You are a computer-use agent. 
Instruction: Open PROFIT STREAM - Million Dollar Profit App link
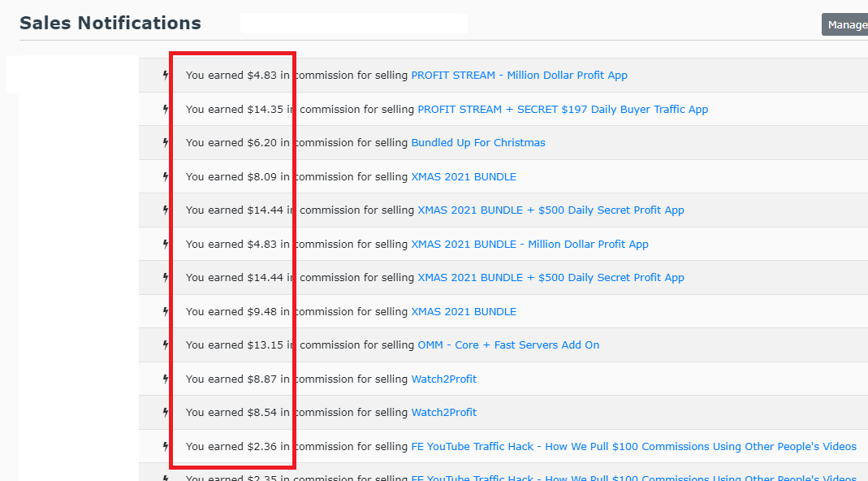[x=519, y=76]
